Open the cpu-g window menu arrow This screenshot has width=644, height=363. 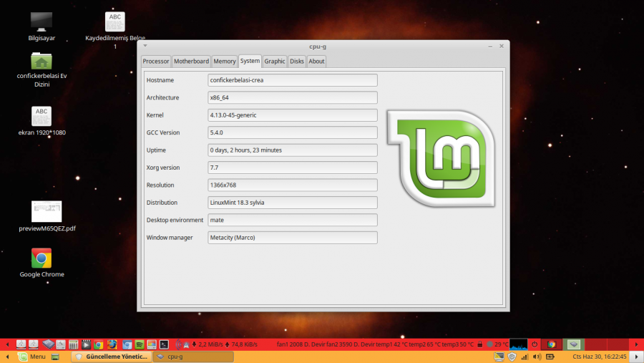(x=145, y=46)
